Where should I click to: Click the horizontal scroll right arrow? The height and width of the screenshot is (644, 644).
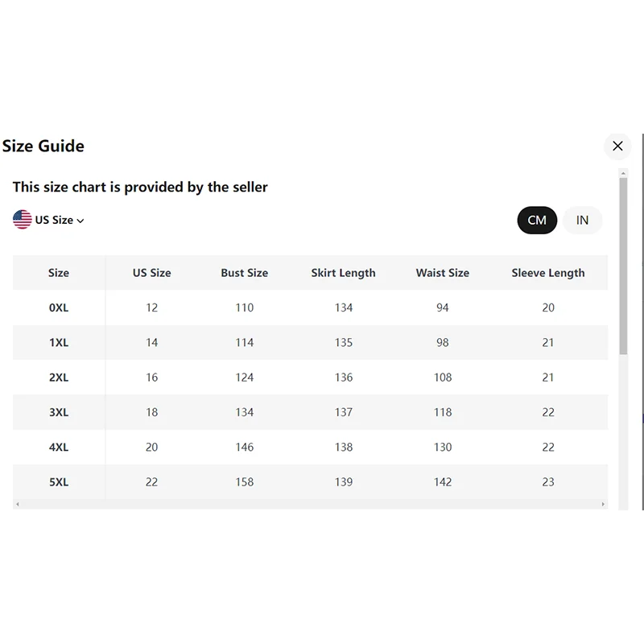pos(603,505)
